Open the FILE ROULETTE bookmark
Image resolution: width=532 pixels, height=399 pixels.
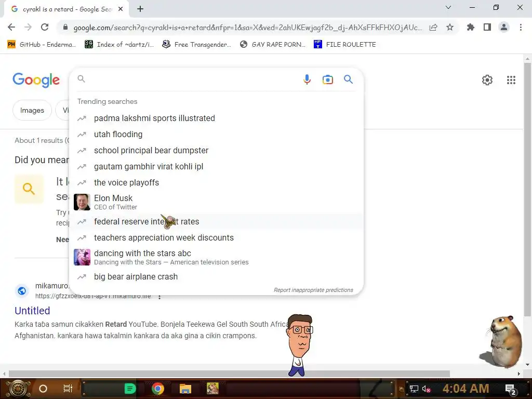point(345,45)
